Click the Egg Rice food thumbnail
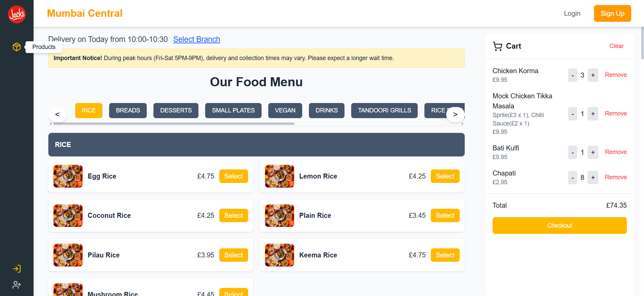Image resolution: width=644 pixels, height=296 pixels. pyautogui.click(x=68, y=176)
